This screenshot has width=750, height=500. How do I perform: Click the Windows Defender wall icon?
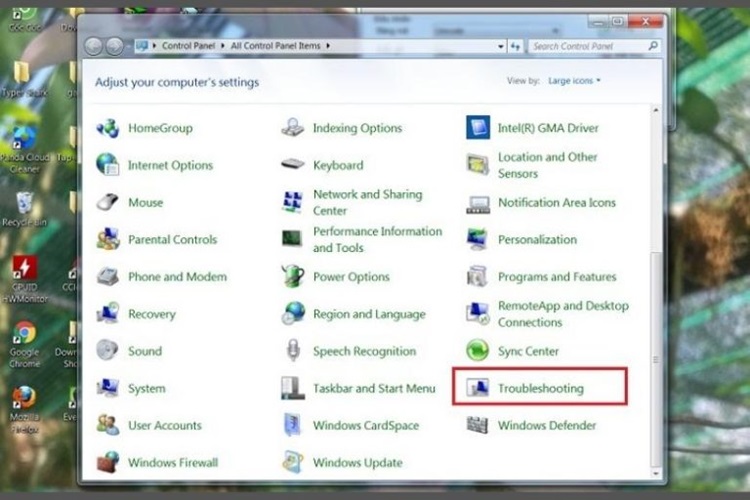click(x=477, y=425)
